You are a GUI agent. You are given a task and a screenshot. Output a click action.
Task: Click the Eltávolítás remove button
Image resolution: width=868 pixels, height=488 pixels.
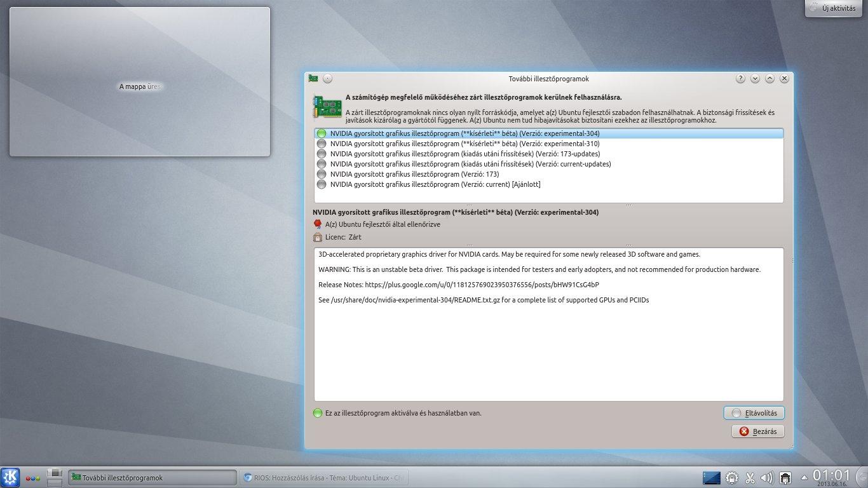pyautogui.click(x=754, y=413)
